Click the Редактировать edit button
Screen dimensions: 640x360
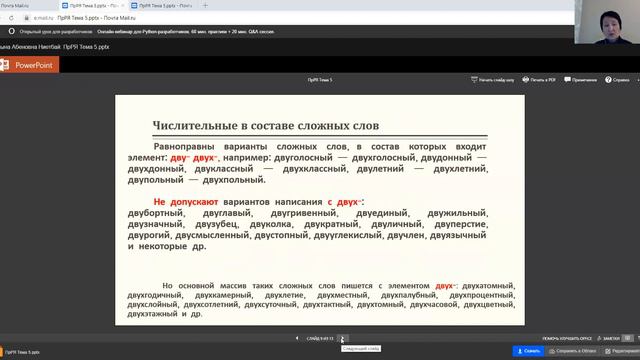pos(622,351)
